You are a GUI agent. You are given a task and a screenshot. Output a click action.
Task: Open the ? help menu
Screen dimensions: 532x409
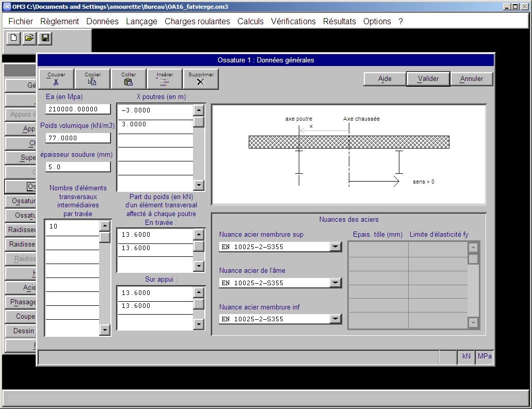click(401, 21)
